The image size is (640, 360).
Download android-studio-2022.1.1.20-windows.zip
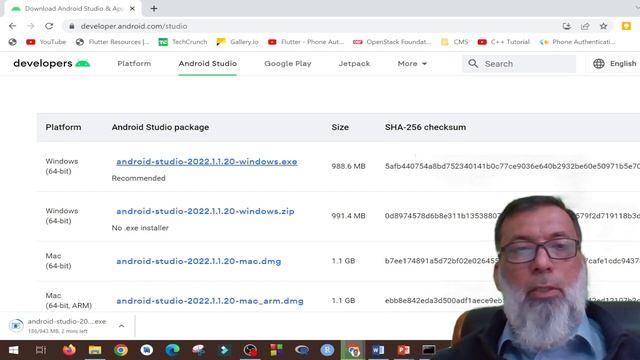pyautogui.click(x=205, y=211)
